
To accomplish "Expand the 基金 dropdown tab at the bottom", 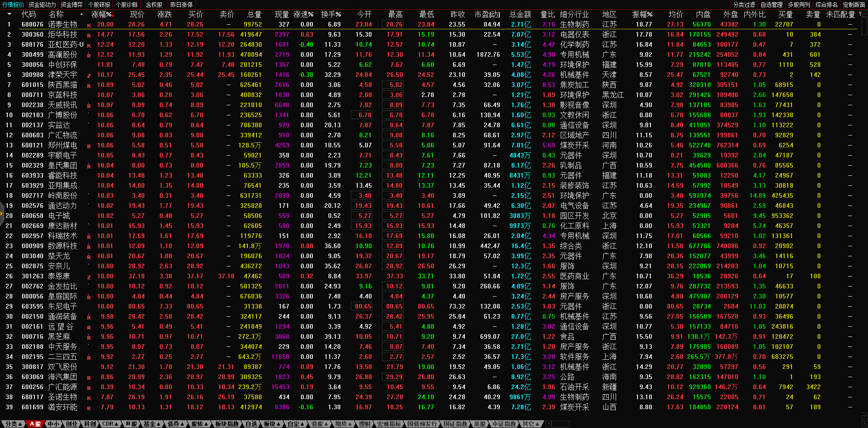I will coord(152,424).
